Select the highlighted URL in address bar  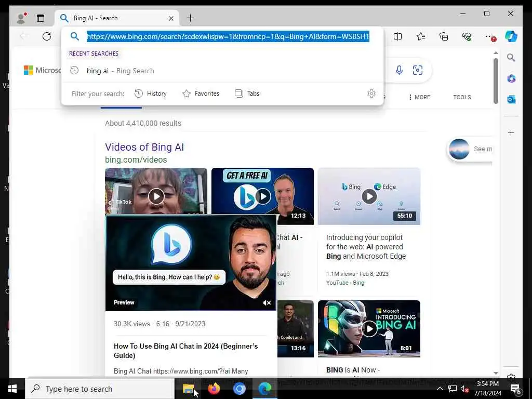pos(228,36)
